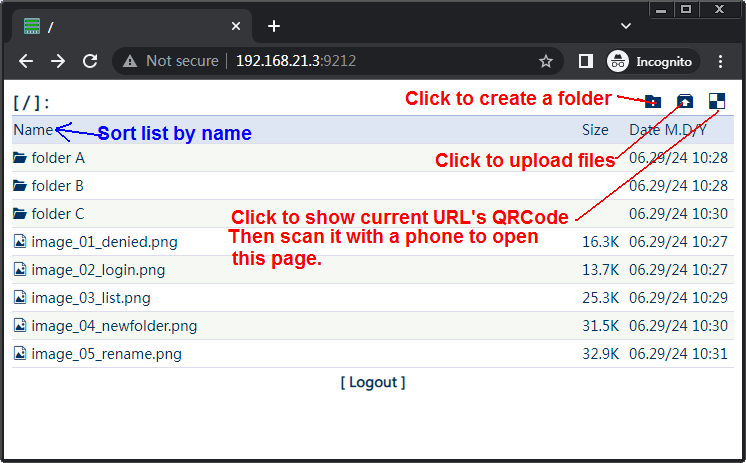Open a new browser tab
Screen dimensions: 746x463
pyautogui.click(x=274, y=26)
